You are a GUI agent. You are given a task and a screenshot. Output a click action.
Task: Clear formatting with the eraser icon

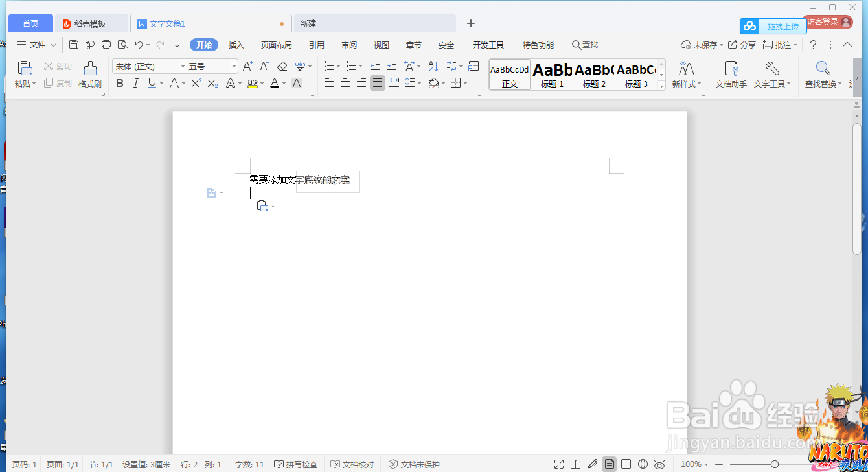pyautogui.click(x=282, y=65)
